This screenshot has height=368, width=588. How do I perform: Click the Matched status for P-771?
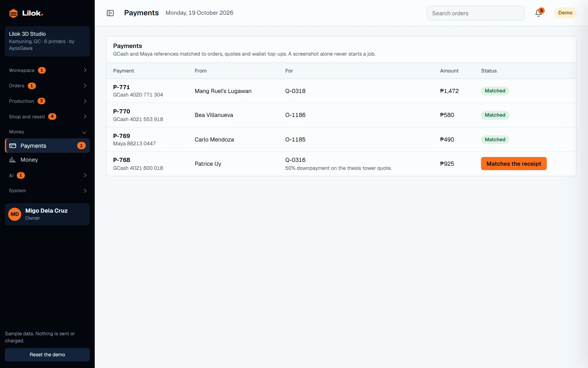[495, 91]
